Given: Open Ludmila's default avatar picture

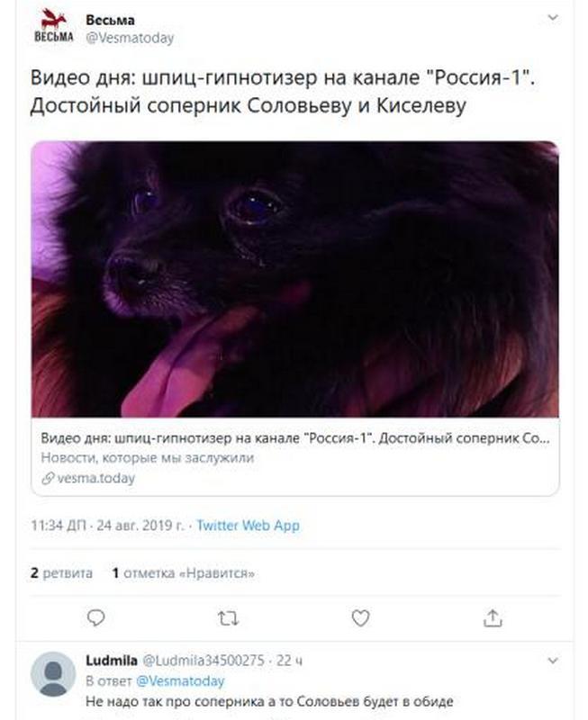Looking at the screenshot, I should 53,674.
